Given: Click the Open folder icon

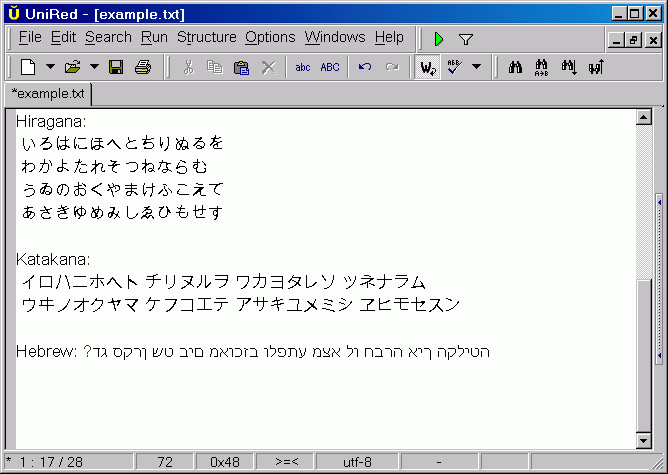Looking at the screenshot, I should coord(72,67).
